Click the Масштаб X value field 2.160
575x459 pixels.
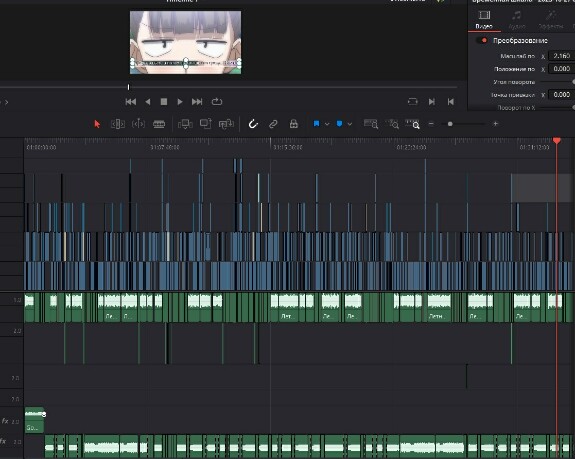561,56
